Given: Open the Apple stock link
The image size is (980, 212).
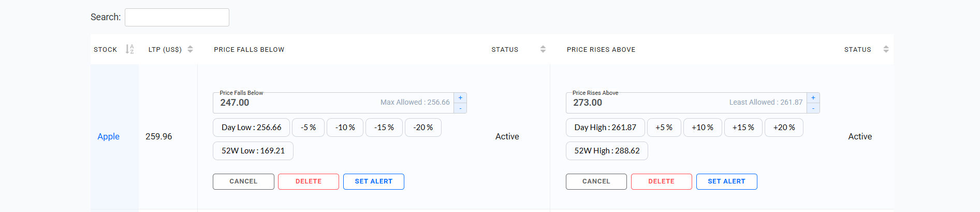Looking at the screenshot, I should click(108, 136).
